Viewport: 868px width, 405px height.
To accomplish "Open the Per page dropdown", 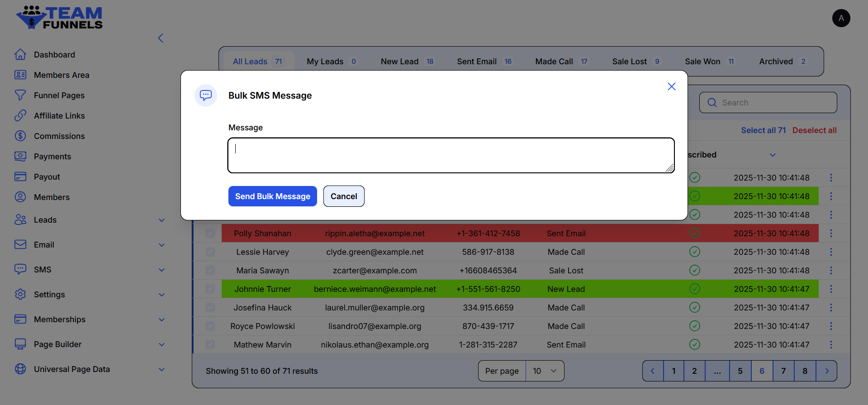I will (544, 371).
